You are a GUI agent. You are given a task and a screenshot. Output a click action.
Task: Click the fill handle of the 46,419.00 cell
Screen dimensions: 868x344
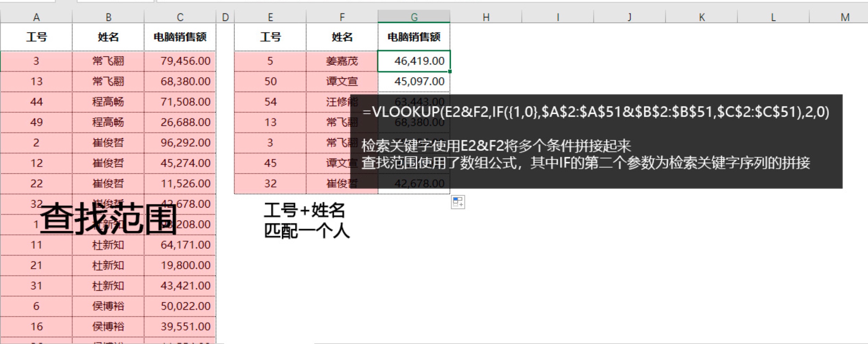(x=450, y=71)
